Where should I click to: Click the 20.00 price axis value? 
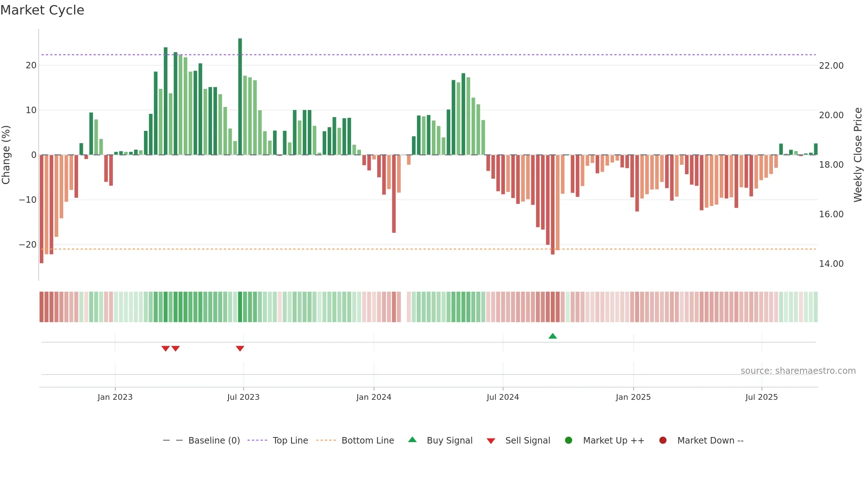831,115
